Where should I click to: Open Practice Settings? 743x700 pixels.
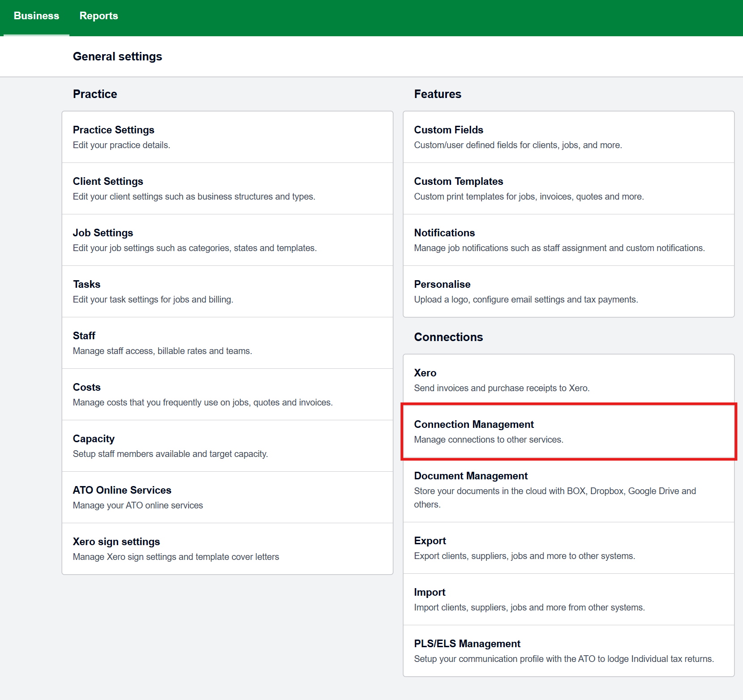tap(113, 130)
